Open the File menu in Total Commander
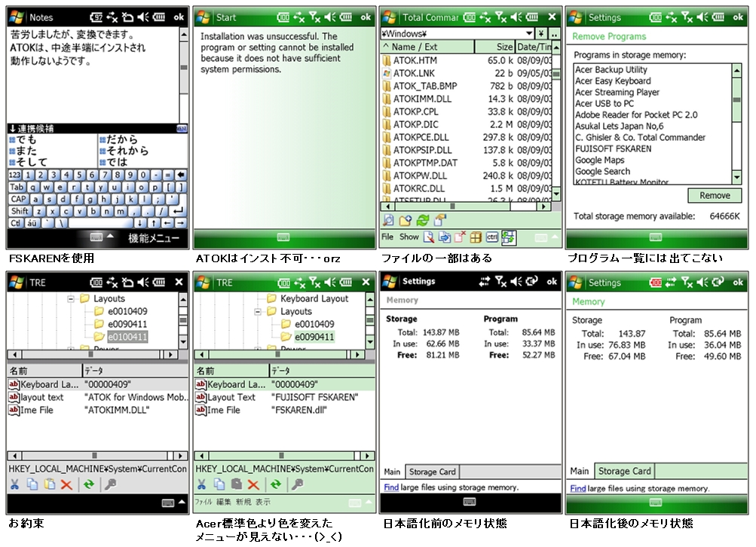The image size is (756, 547). click(x=387, y=237)
